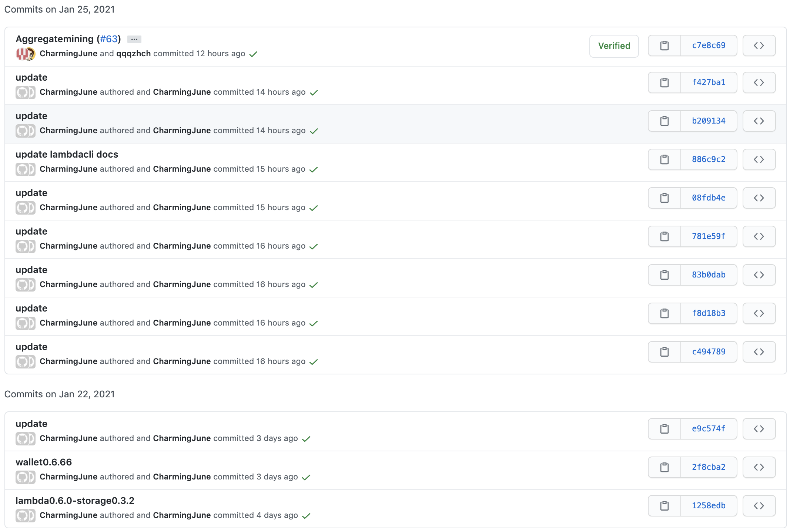Copy SHA of the wallet0.6.66 commit
This screenshot has width=790, height=532.
tap(665, 467)
